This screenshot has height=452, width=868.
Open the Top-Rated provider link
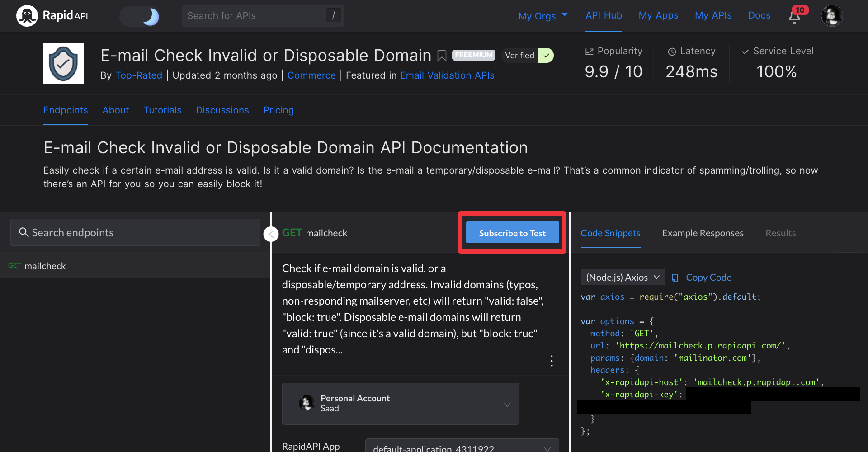click(x=139, y=75)
